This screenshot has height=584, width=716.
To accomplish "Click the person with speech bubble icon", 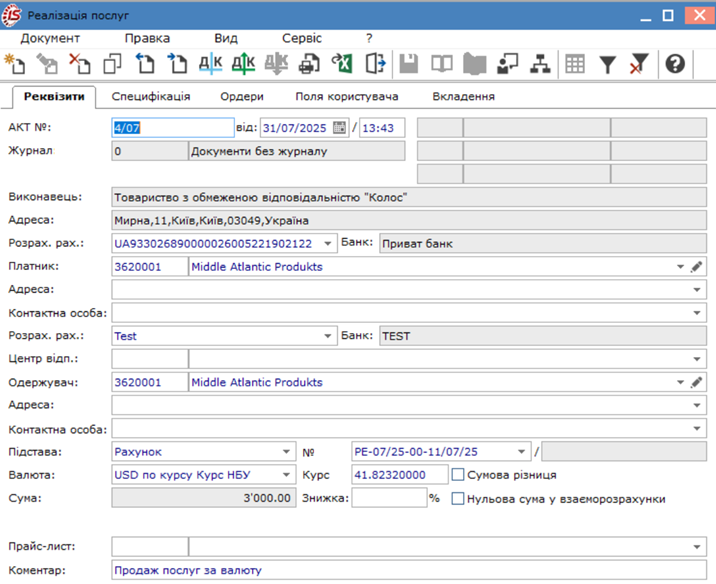I will pyautogui.click(x=507, y=63).
